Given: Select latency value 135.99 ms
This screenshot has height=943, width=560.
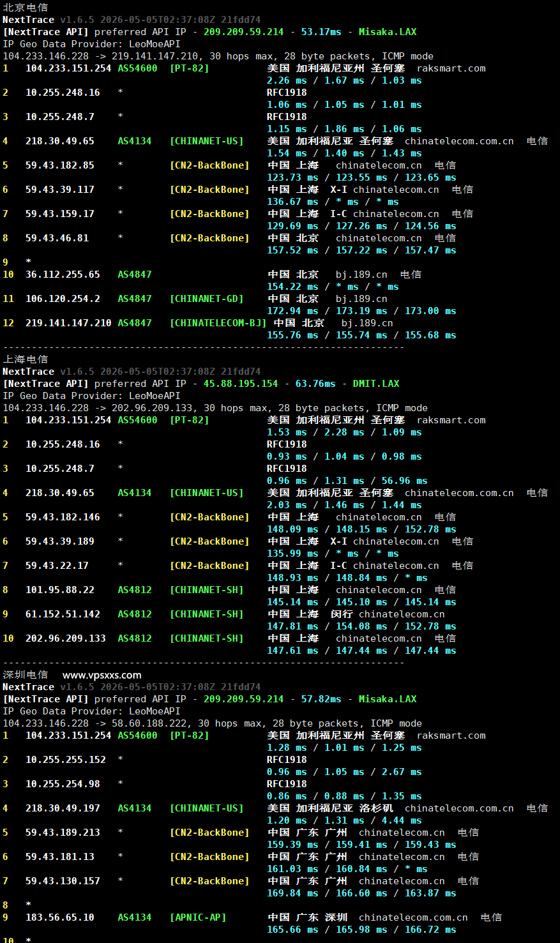Looking at the screenshot, I should (x=292, y=554).
